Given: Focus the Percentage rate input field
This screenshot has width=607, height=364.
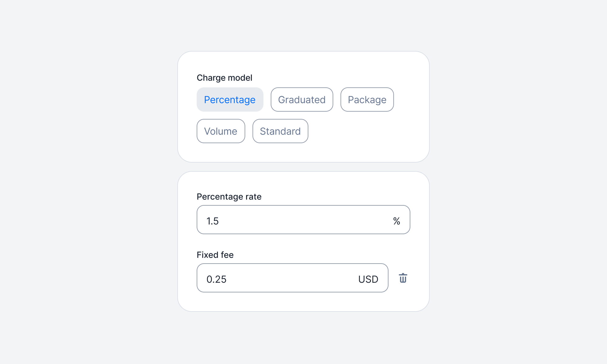Looking at the screenshot, I should tap(297, 220).
